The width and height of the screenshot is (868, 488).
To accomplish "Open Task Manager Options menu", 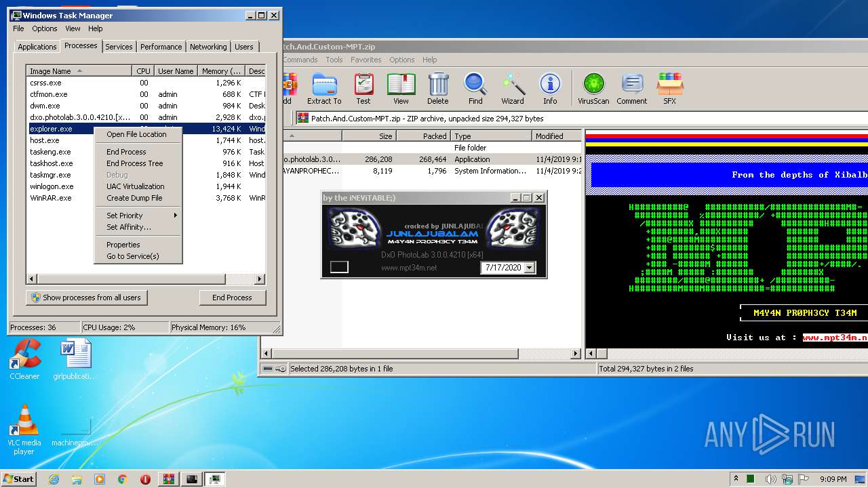I will click(45, 28).
